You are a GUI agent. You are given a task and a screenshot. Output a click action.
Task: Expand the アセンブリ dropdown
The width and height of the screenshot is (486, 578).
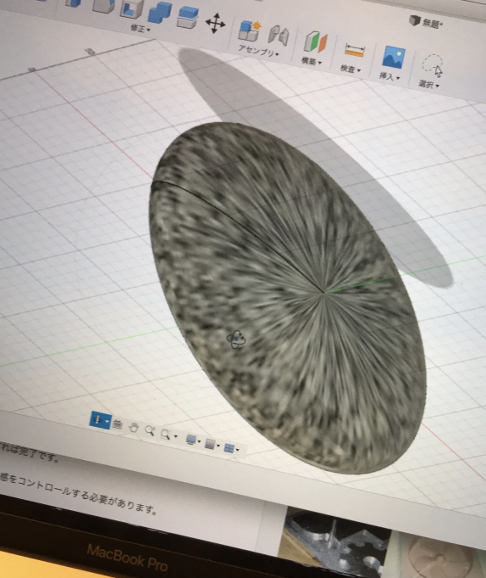[258, 51]
